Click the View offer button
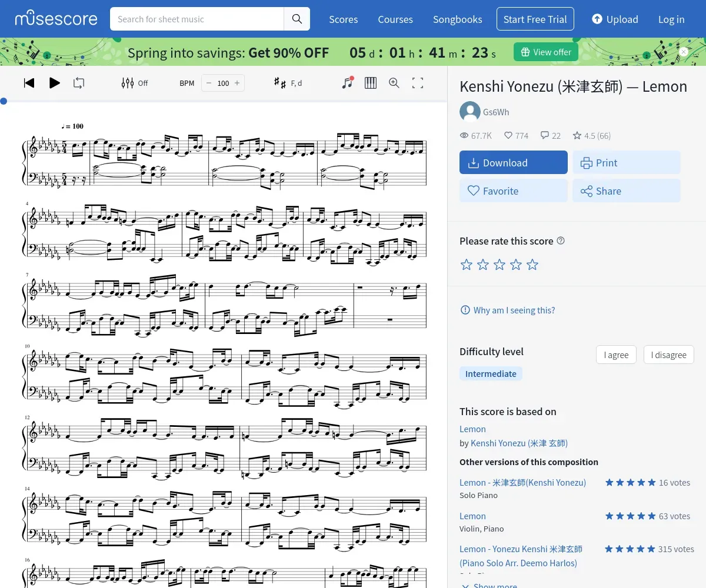Screen dimensions: 706x588 [546, 52]
